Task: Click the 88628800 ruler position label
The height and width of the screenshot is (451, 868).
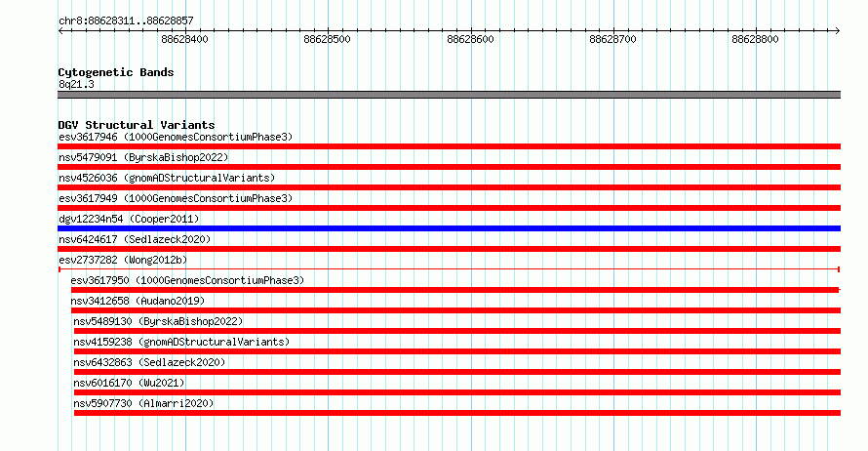Action: pos(755,39)
